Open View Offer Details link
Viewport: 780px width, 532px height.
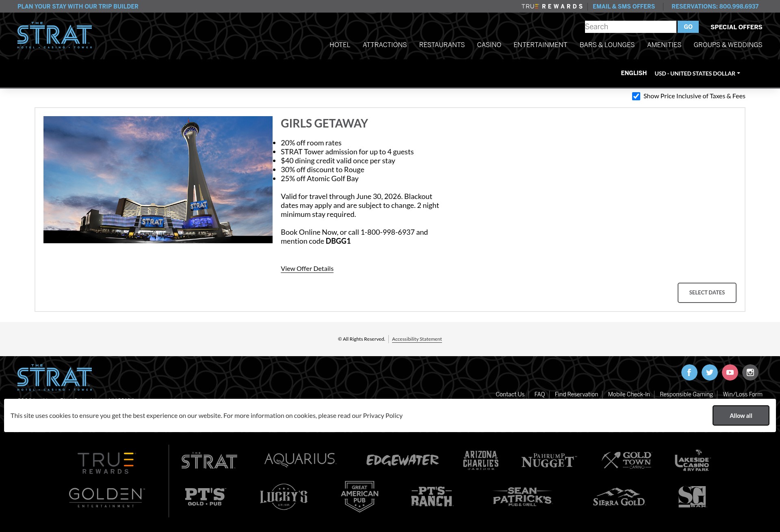[x=307, y=268]
